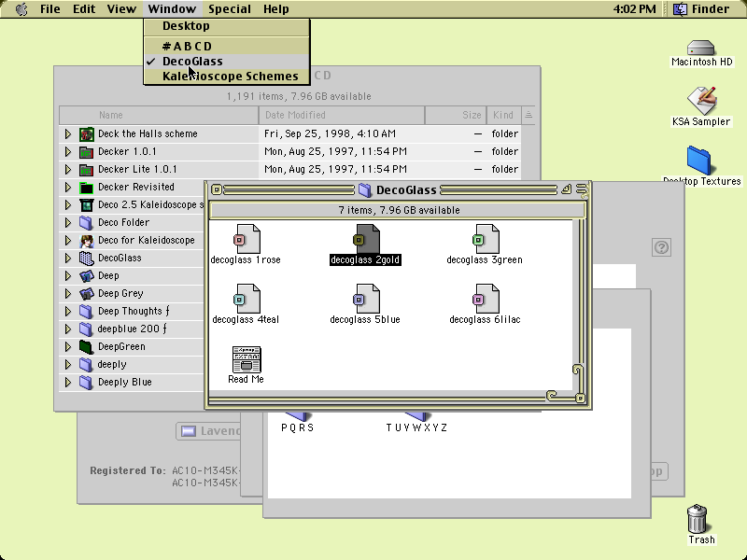Click the DecoGlass window zoom box
The height and width of the screenshot is (560, 747).
566,189
